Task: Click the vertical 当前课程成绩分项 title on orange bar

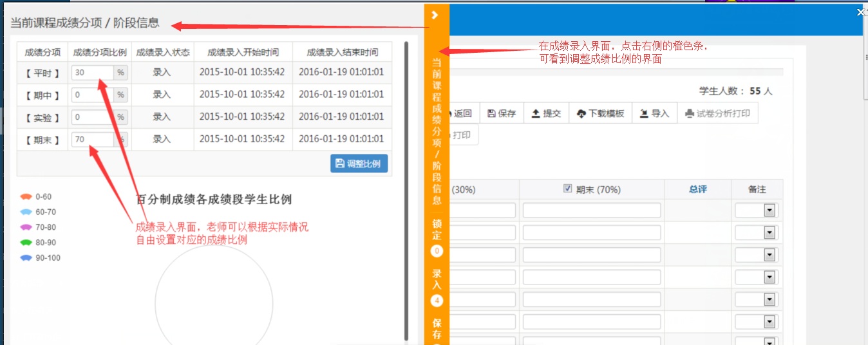Action: pyautogui.click(x=437, y=131)
